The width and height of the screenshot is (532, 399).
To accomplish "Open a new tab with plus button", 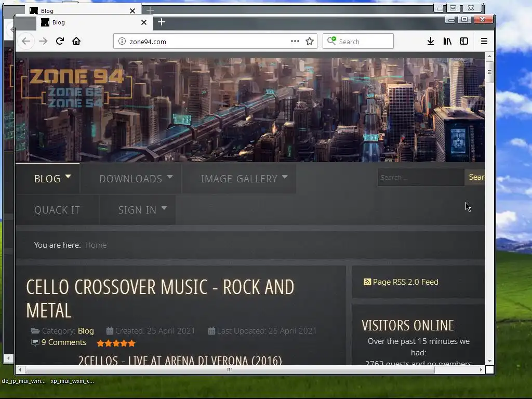I will [162, 22].
